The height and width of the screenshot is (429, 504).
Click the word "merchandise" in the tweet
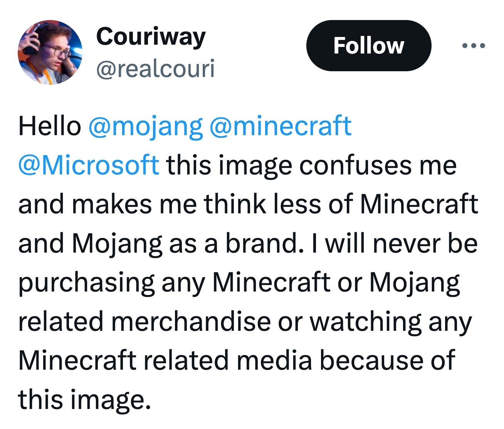[x=191, y=321]
